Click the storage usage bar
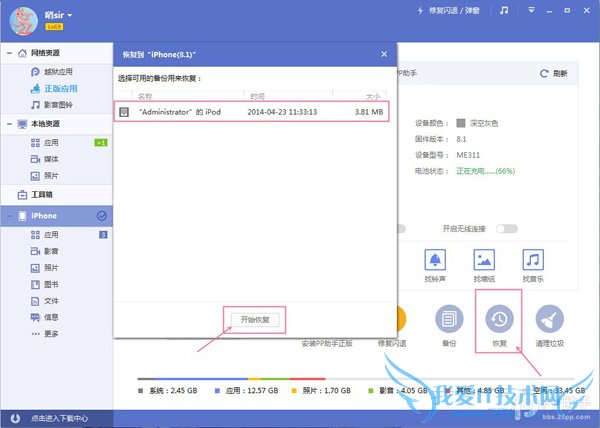The width and height of the screenshot is (600, 428). tap(355, 379)
